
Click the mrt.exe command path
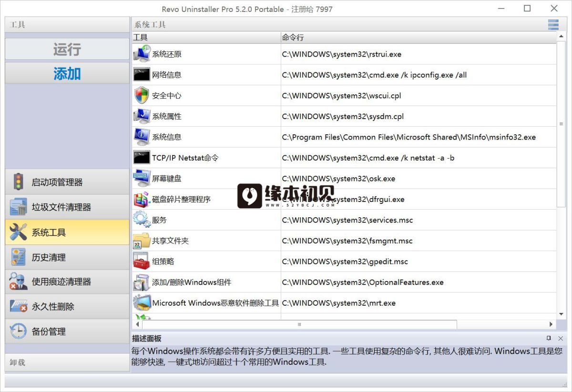click(339, 303)
